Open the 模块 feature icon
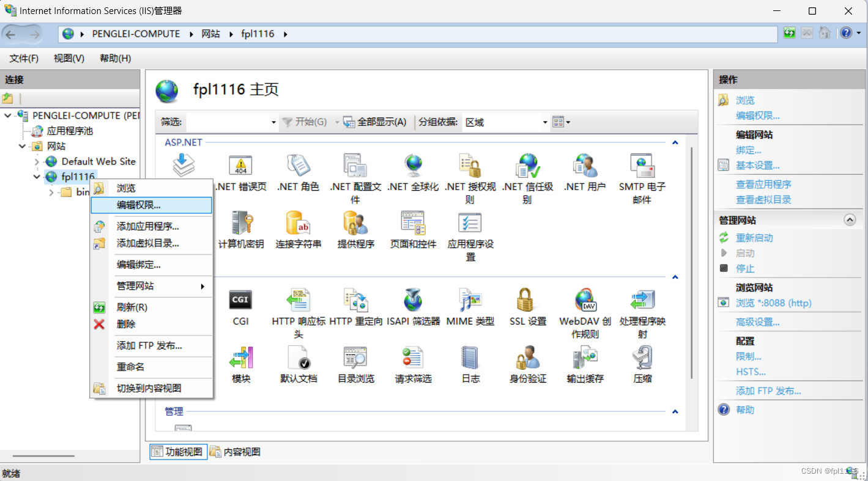Image resolution: width=868 pixels, height=481 pixels. [240, 358]
